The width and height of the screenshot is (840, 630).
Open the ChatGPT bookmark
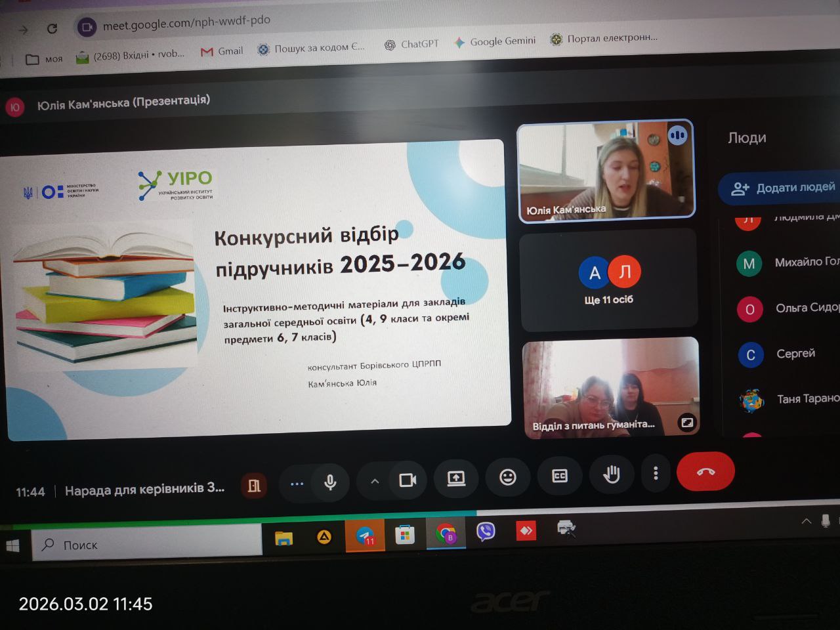[x=411, y=44]
